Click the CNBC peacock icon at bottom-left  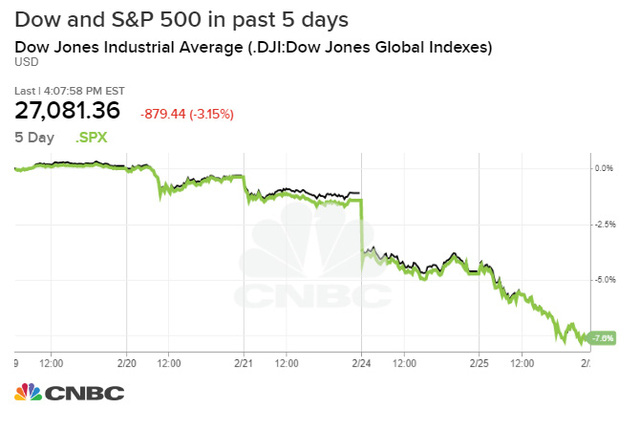click(x=28, y=393)
